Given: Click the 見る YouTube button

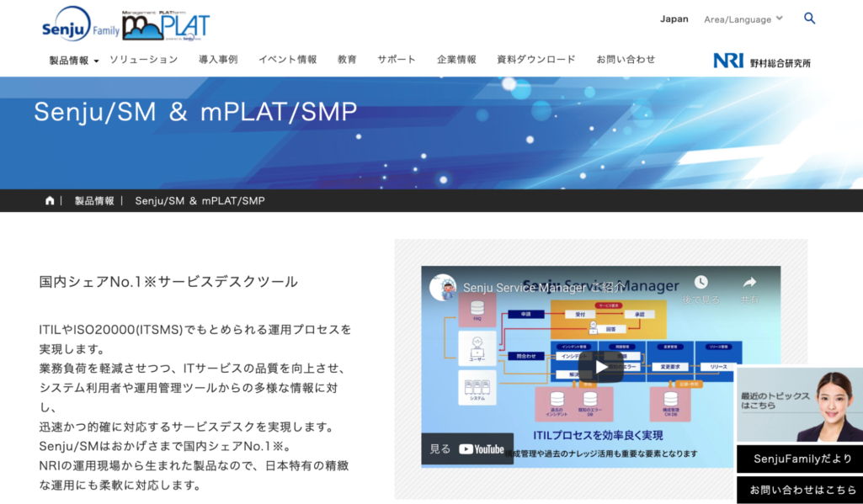Looking at the screenshot, I should [x=466, y=449].
